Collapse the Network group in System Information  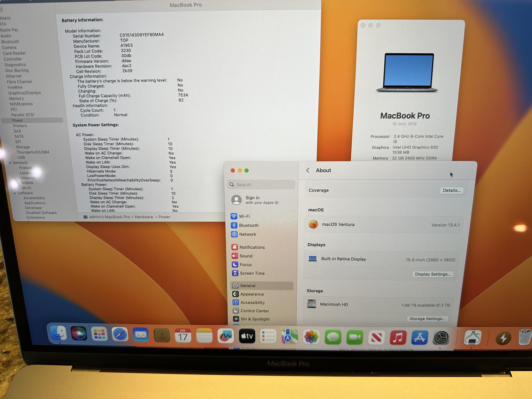(10, 163)
